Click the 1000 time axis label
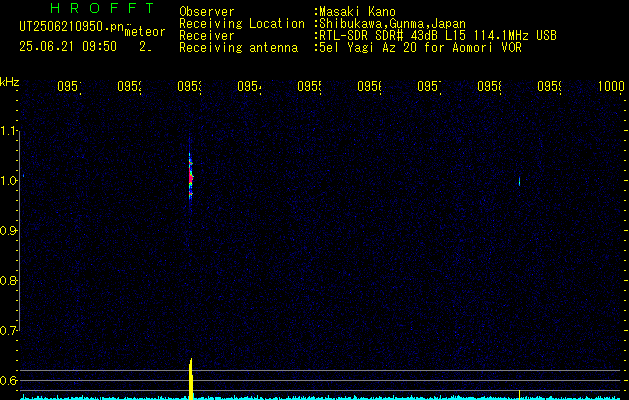 point(611,86)
